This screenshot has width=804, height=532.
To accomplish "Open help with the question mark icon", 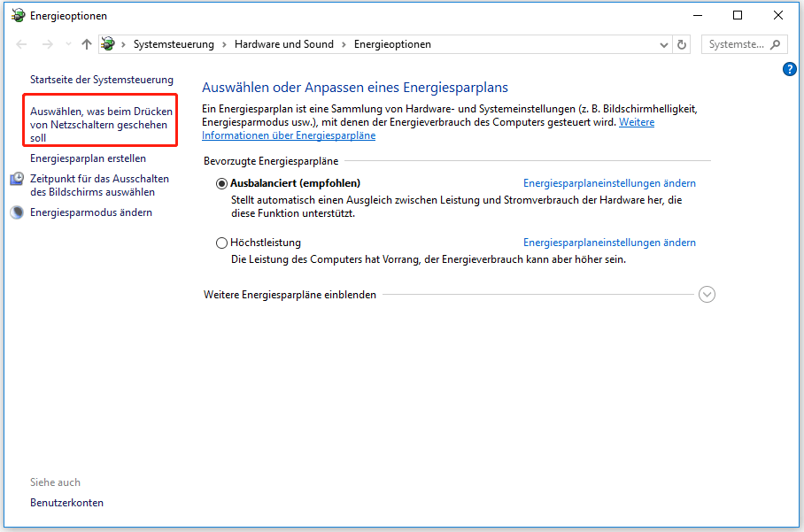I will click(790, 69).
